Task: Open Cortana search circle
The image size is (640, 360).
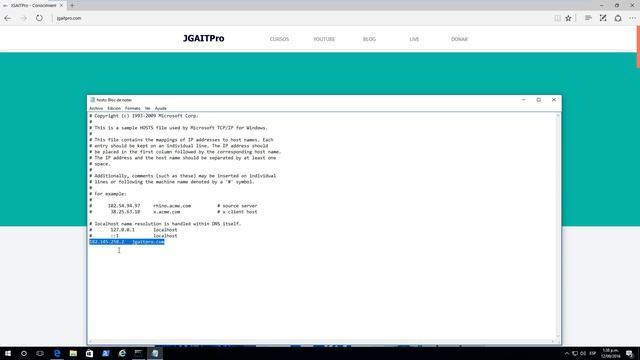Action: (24, 353)
